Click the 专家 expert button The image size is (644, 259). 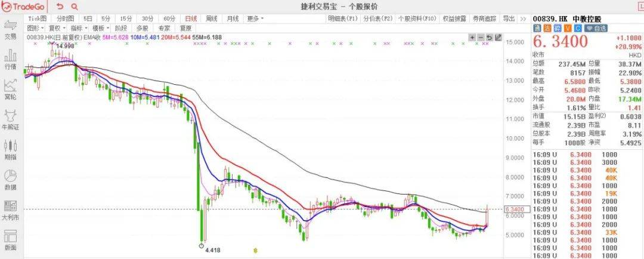coord(164,28)
